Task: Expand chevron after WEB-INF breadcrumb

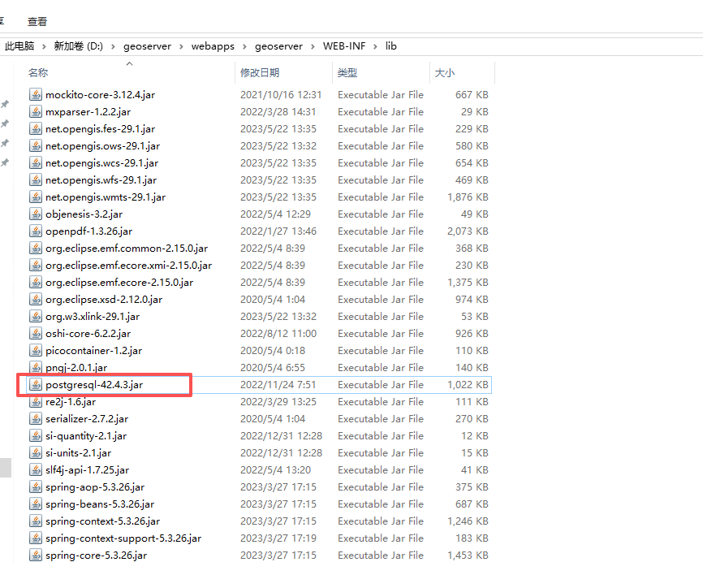Action: pos(375,46)
